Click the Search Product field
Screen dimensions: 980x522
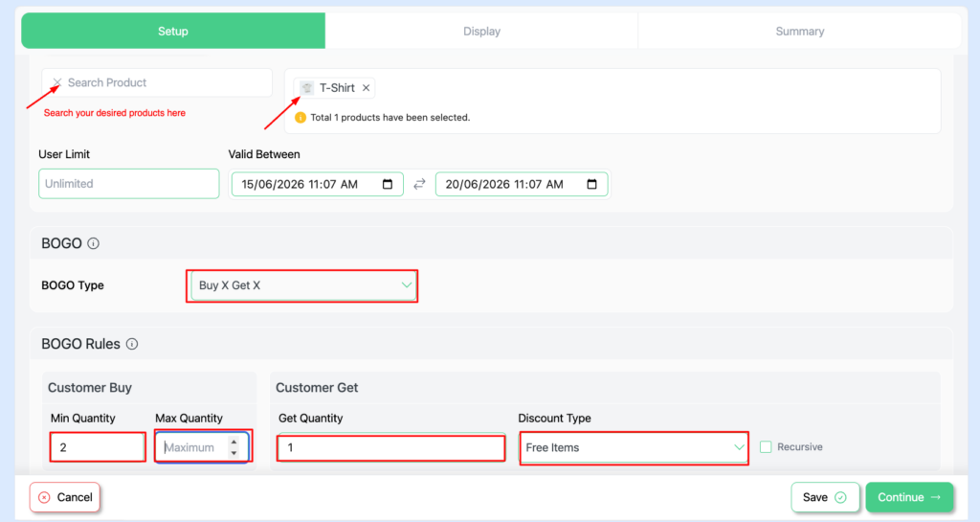(x=157, y=82)
